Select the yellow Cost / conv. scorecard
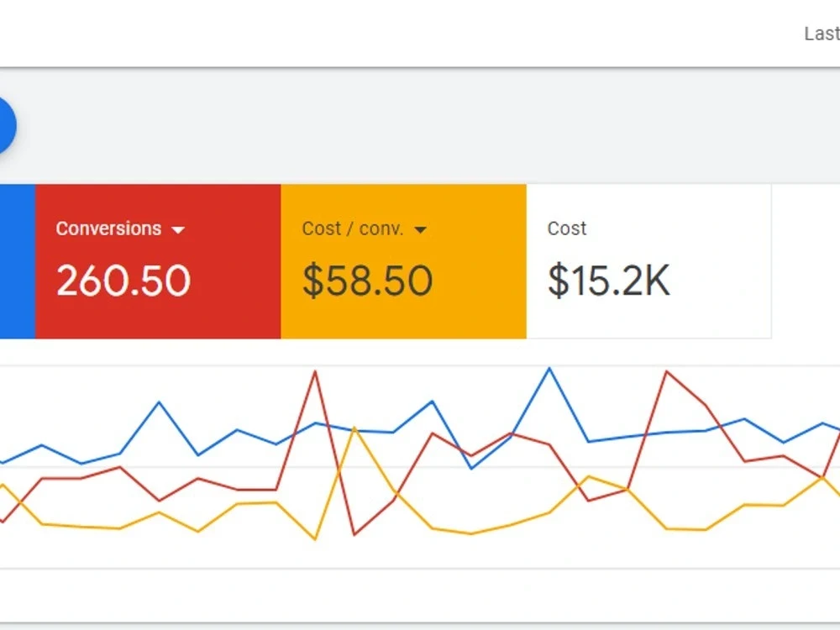 pyautogui.click(x=403, y=261)
